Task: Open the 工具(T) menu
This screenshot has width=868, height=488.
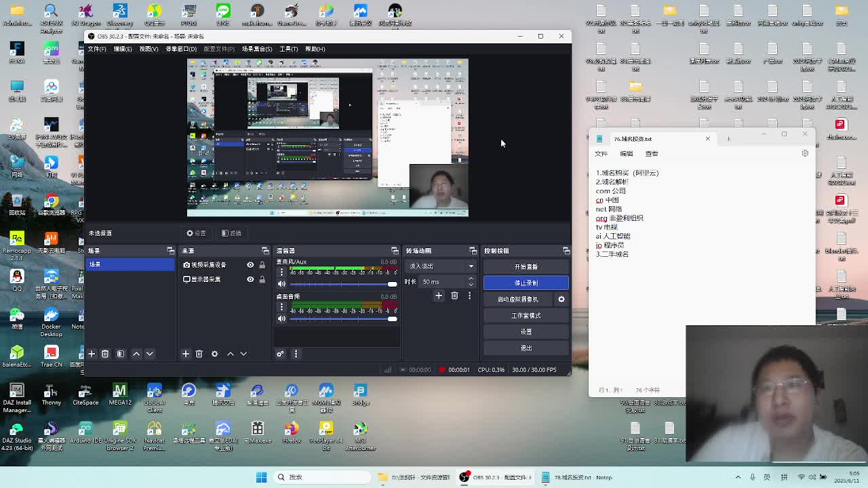Action: (288, 49)
